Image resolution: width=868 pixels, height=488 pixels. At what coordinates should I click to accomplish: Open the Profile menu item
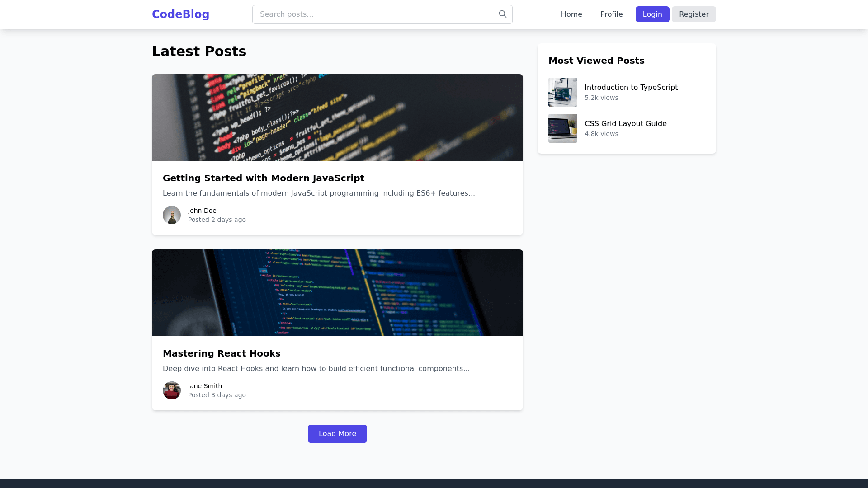click(x=611, y=14)
